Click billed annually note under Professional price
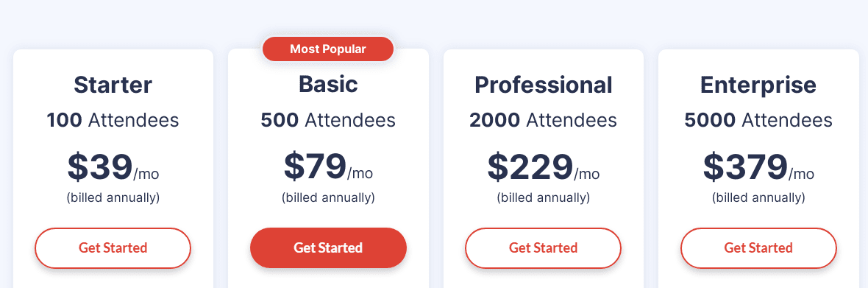Screen dimensions: 868x288 coord(543,197)
